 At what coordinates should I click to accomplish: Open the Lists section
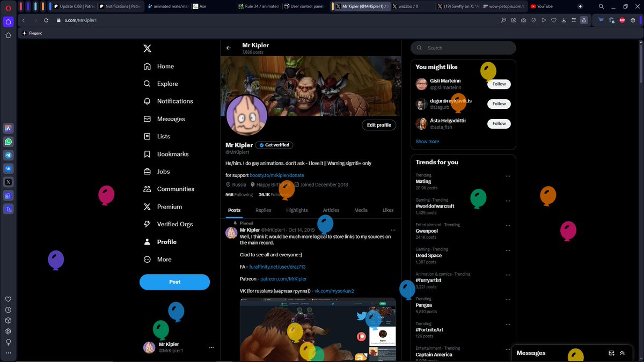[x=157, y=137]
